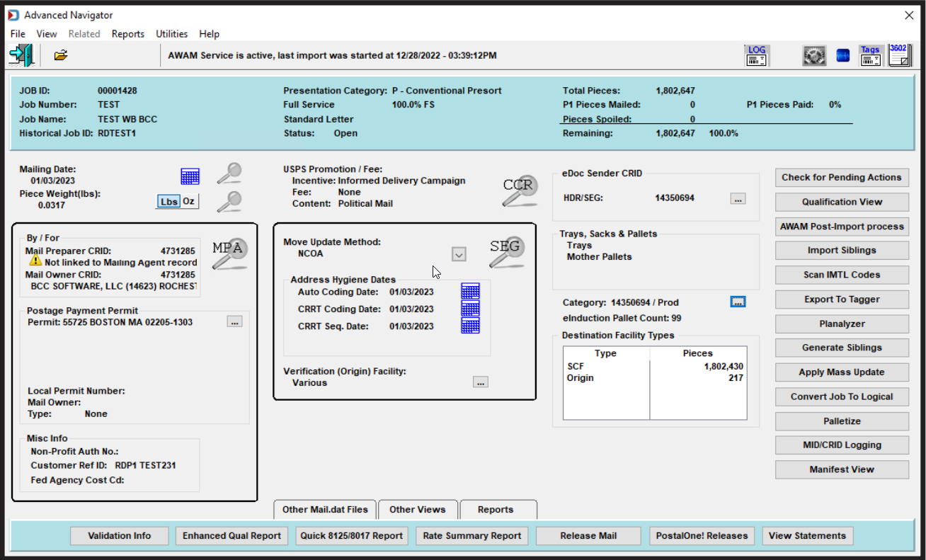The height and width of the screenshot is (560, 926).
Task: Click Check for Pending Actions button
Action: tap(842, 178)
